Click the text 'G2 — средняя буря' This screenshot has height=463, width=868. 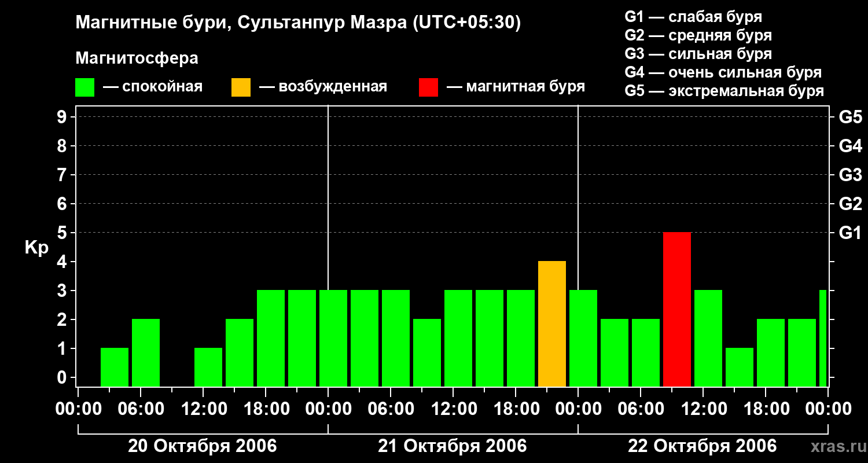coord(698,35)
